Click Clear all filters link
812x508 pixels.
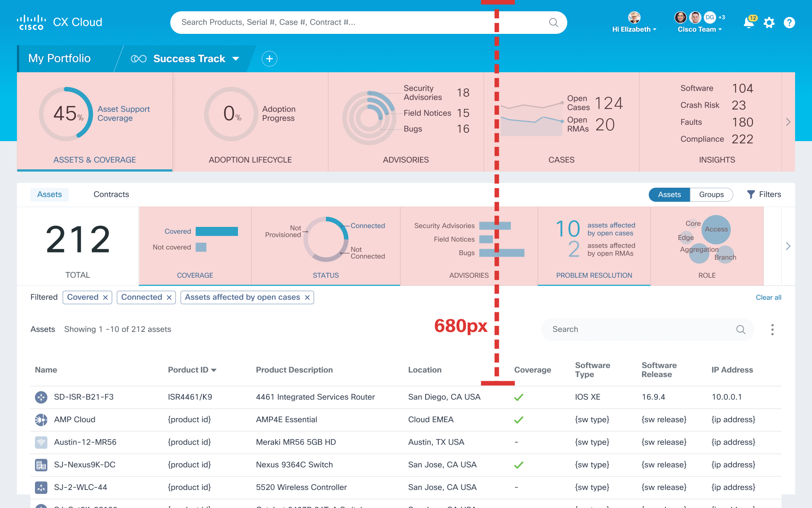[x=768, y=298]
